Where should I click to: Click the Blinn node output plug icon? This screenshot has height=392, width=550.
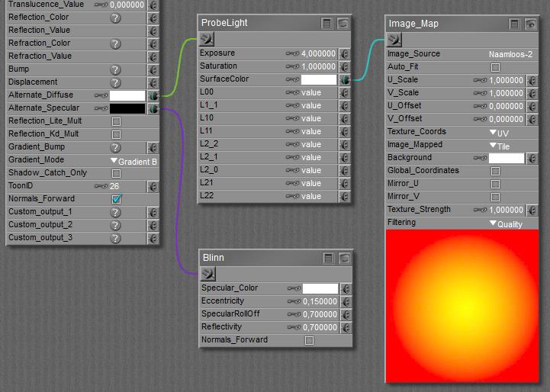(x=208, y=274)
